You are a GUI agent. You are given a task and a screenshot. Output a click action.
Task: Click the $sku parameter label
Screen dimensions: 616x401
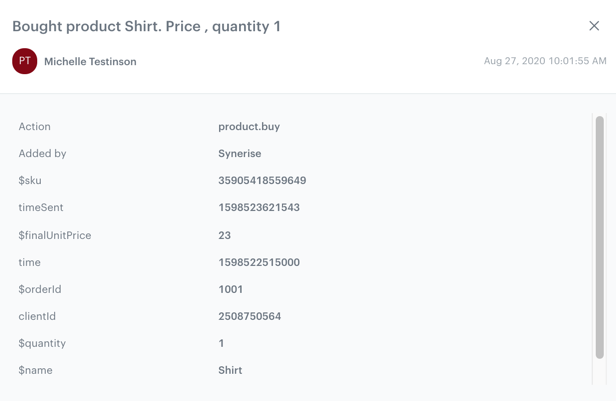(30, 181)
